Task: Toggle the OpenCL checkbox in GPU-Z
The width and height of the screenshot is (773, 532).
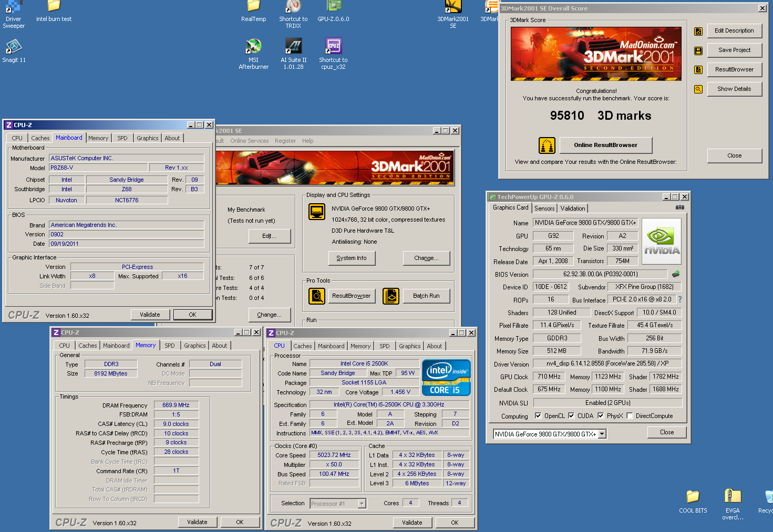Action: click(x=538, y=416)
